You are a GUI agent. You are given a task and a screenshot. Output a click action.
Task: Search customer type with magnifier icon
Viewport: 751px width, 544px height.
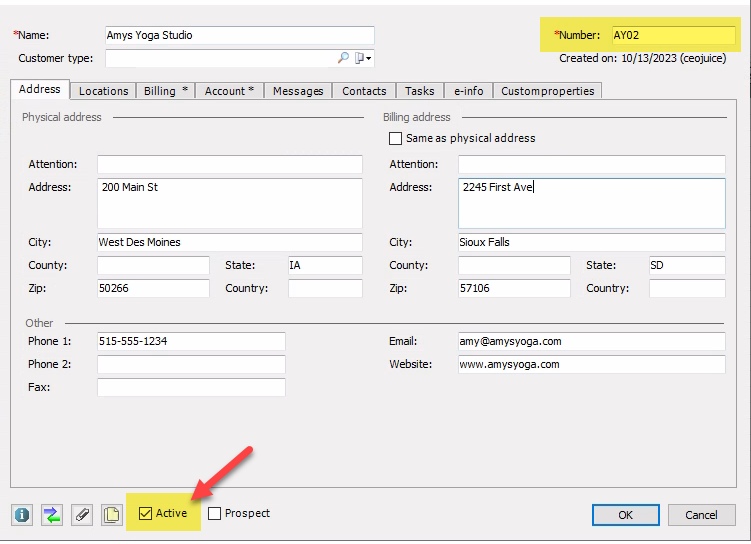click(x=343, y=58)
